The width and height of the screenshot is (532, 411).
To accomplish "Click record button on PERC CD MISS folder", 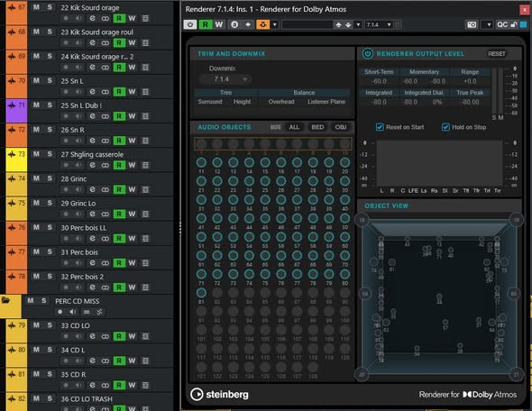I will pos(60,312).
